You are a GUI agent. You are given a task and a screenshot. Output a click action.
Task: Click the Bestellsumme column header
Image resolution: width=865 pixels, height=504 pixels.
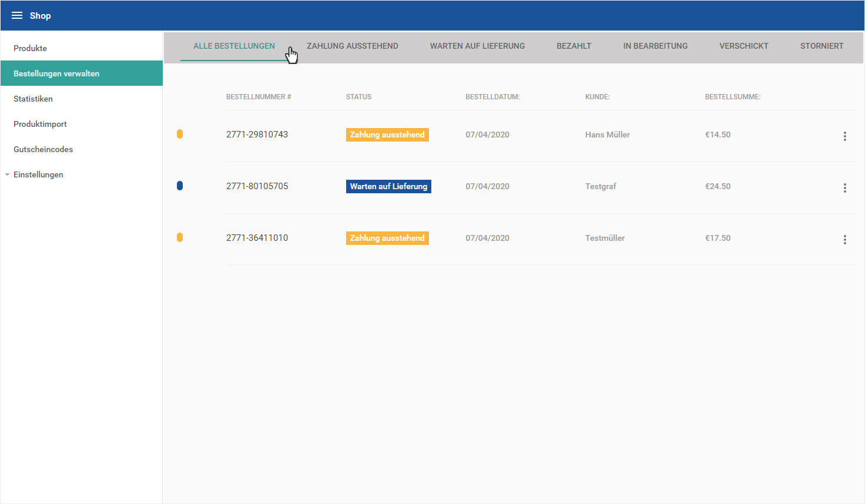tap(733, 97)
